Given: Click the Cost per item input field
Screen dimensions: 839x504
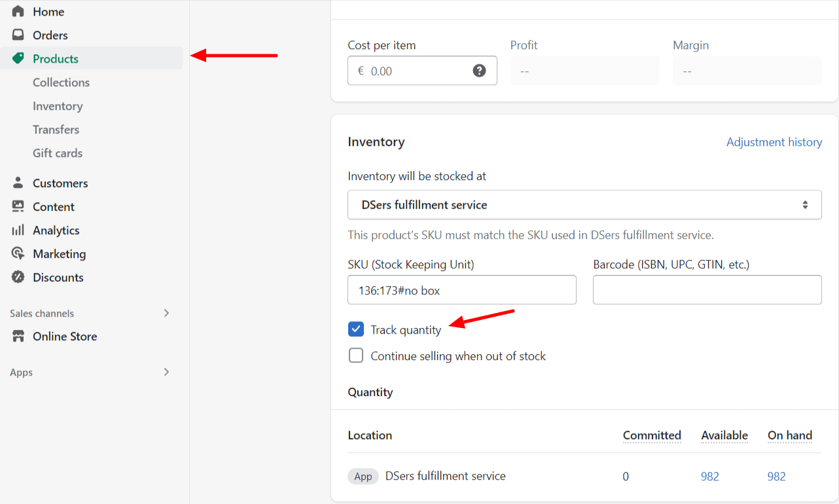Looking at the screenshot, I should click(x=422, y=71).
